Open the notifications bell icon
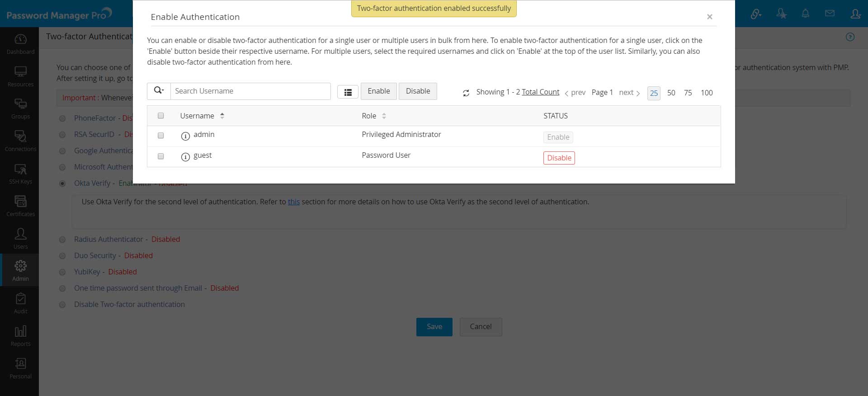Viewport: 868px width, 396px height. [x=805, y=14]
